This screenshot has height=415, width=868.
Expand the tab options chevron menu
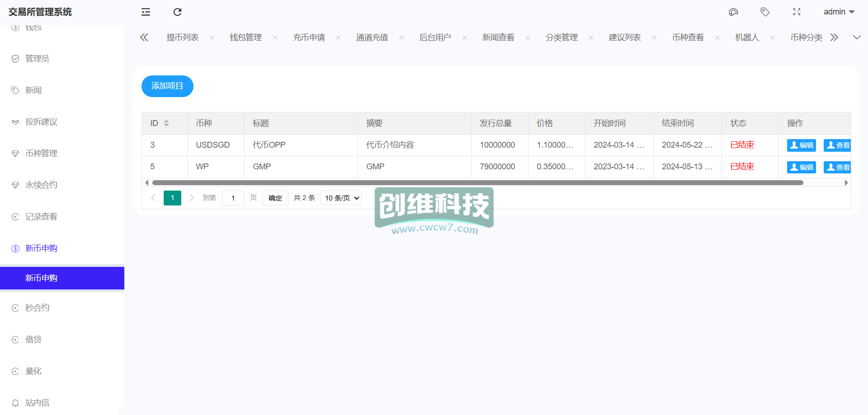point(857,37)
